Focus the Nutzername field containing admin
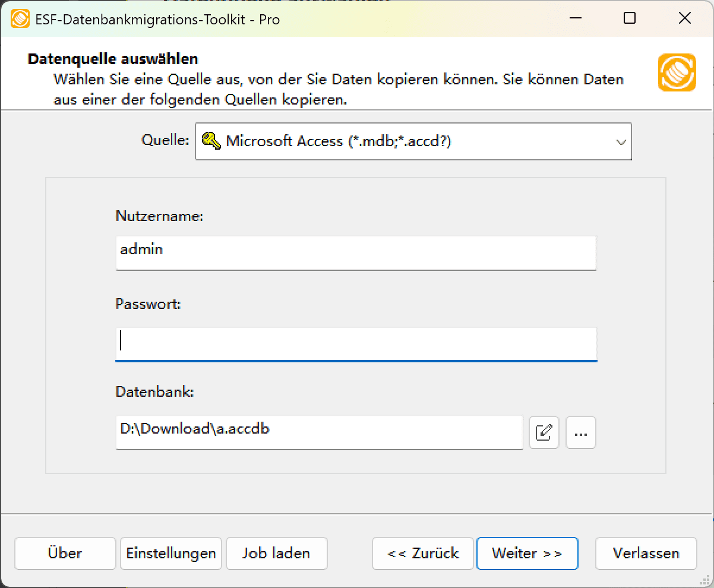714x588 pixels. tap(356, 252)
